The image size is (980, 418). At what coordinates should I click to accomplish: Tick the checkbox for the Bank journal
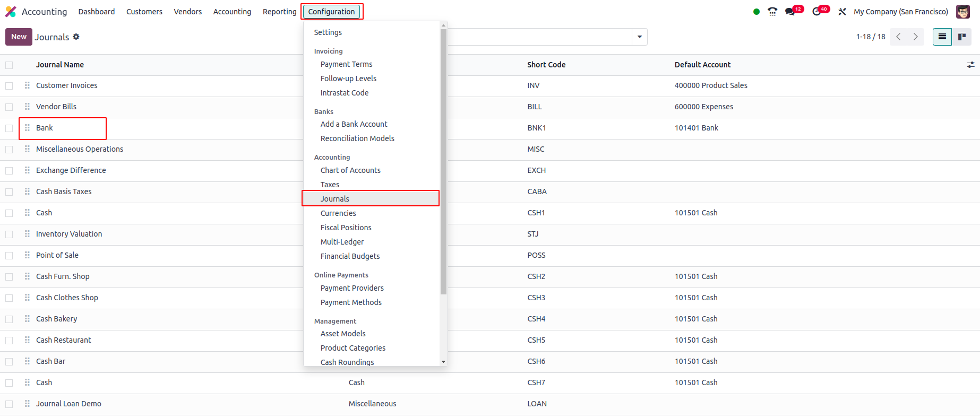point(9,128)
